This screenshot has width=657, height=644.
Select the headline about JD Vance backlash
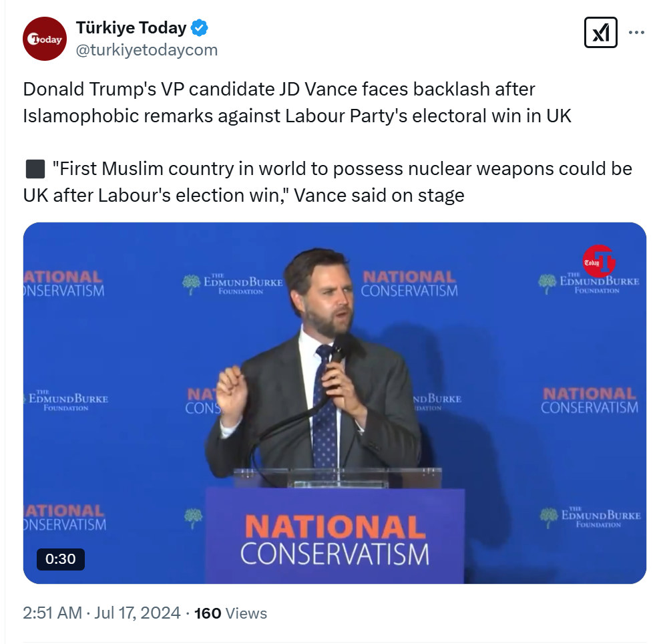tap(297, 102)
